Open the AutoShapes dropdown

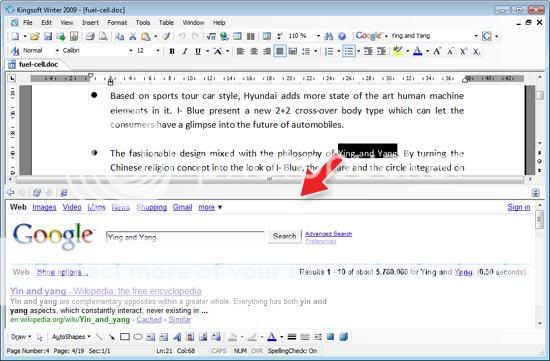[x=71, y=337]
